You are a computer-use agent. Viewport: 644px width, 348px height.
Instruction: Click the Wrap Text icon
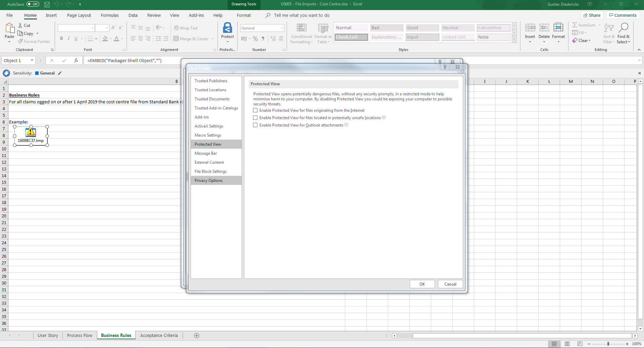(177, 28)
